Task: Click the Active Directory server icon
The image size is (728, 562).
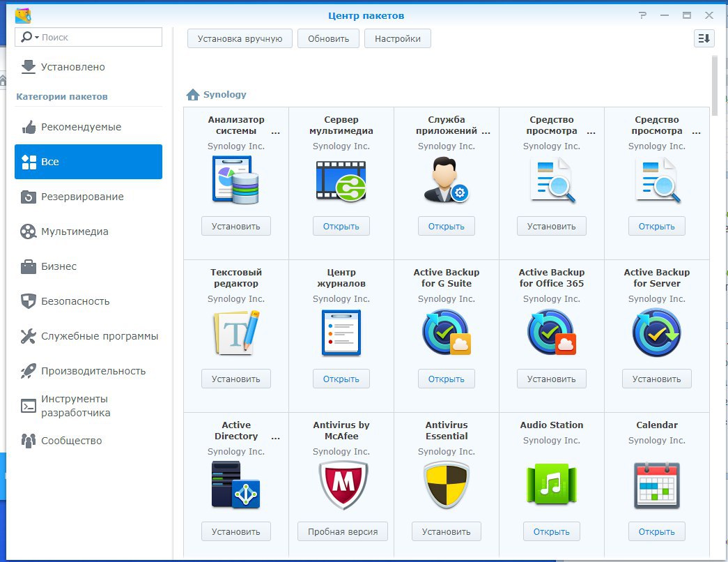Action: (235, 485)
